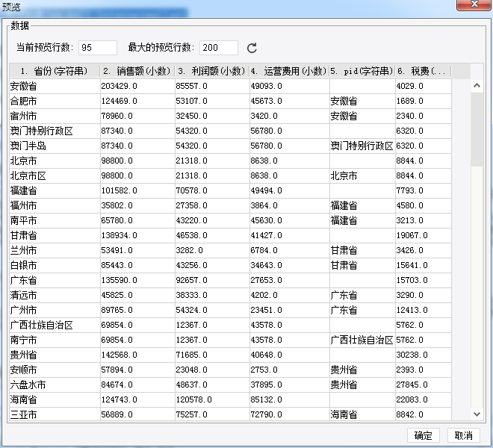Click the pid cell 海南省
Viewport: 493px width, 448px height.
pyautogui.click(x=362, y=414)
